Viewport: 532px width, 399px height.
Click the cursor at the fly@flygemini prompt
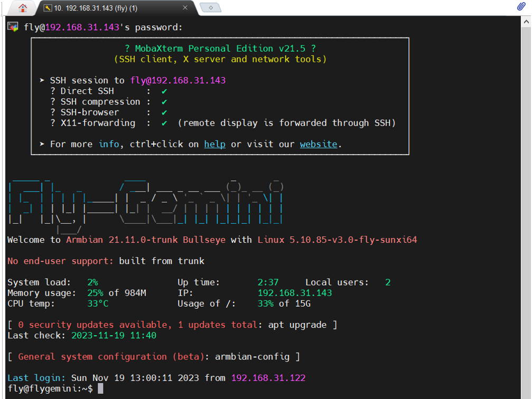pyautogui.click(x=100, y=388)
